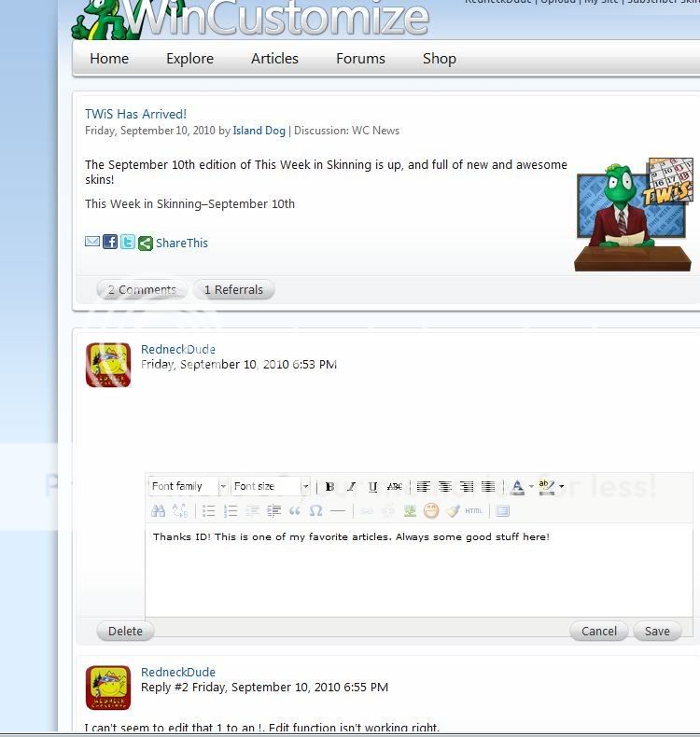The image size is (700, 737).
Task: Toggle bold formatting in editor
Action: (x=329, y=486)
